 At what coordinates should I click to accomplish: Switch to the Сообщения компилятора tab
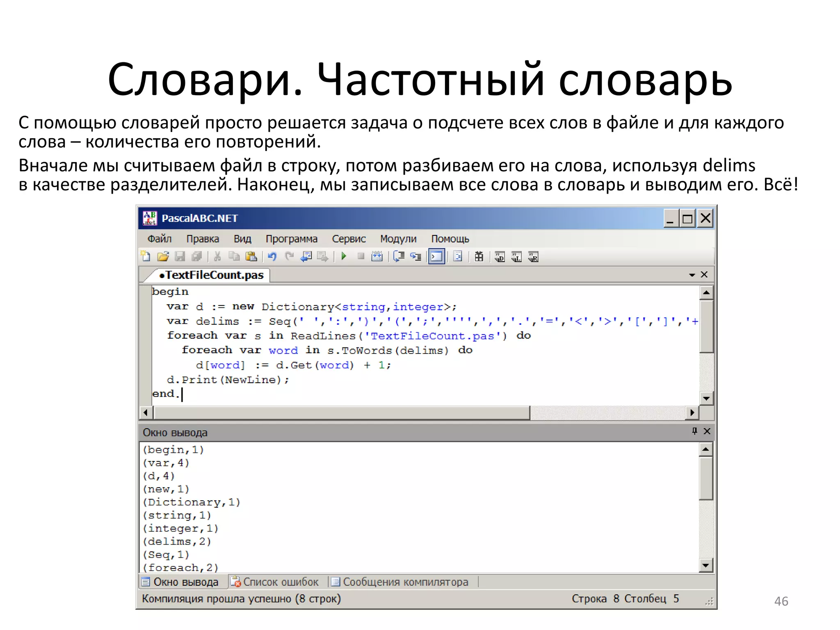tap(400, 582)
